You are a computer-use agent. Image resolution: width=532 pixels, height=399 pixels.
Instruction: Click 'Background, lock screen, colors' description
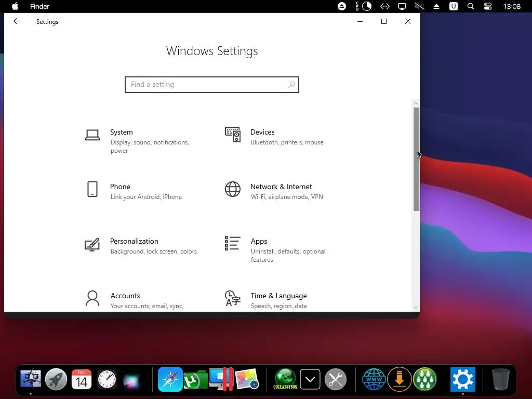click(x=153, y=251)
